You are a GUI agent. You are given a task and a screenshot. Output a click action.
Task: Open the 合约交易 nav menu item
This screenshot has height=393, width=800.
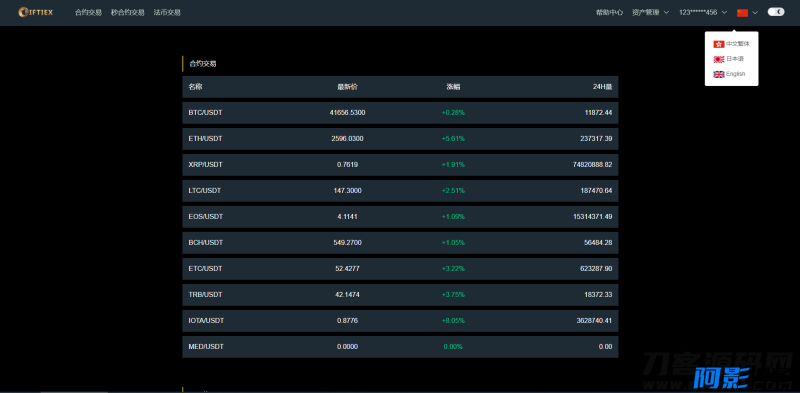88,13
